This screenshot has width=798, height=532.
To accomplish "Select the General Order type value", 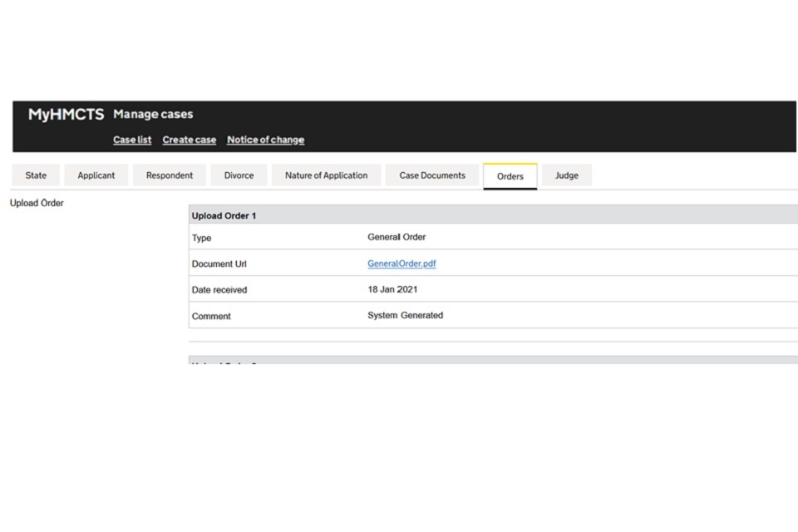I will [397, 237].
